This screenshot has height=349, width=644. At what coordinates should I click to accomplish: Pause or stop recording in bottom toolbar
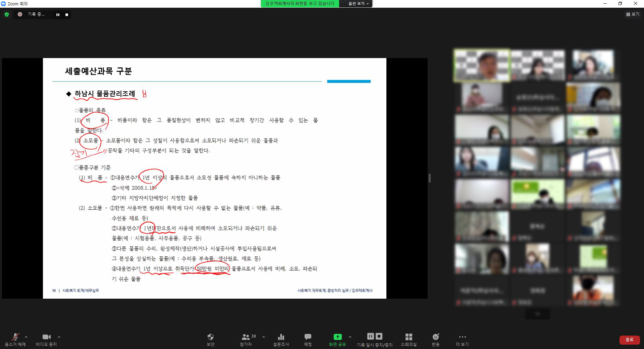pyautogui.click(x=374, y=337)
